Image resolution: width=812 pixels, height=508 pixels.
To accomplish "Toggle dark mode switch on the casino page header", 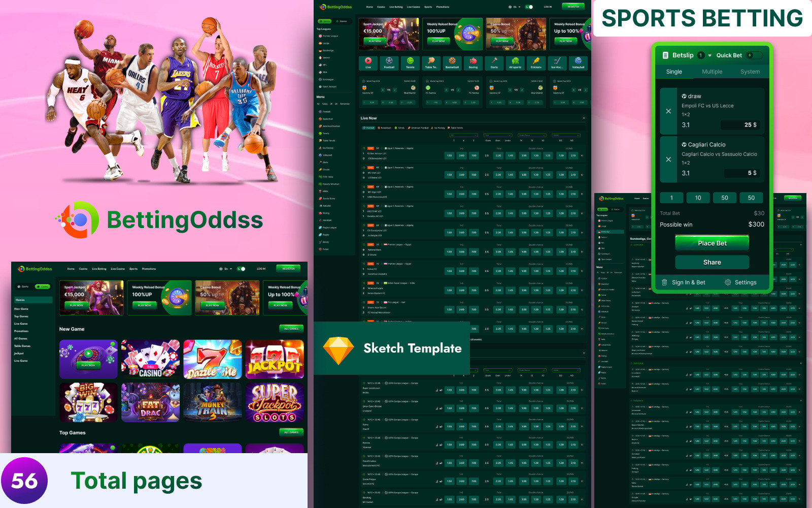I will [x=242, y=269].
